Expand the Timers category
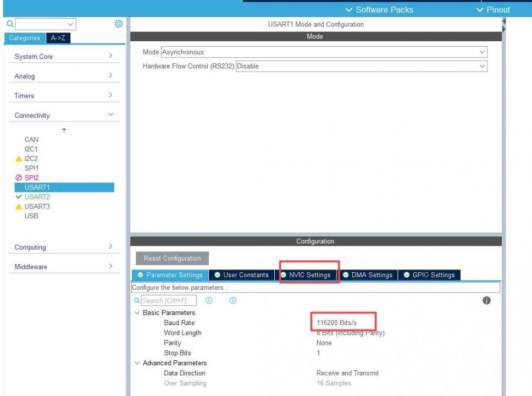The width and height of the screenshot is (532, 396). click(64, 96)
